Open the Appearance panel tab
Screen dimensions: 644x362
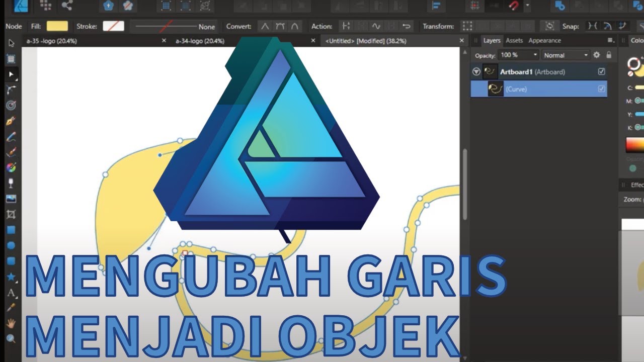pos(544,41)
